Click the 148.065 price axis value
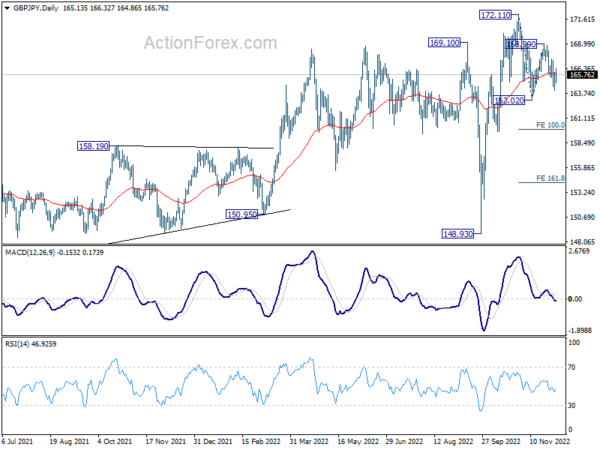The width and height of the screenshot is (600, 450). [x=582, y=242]
